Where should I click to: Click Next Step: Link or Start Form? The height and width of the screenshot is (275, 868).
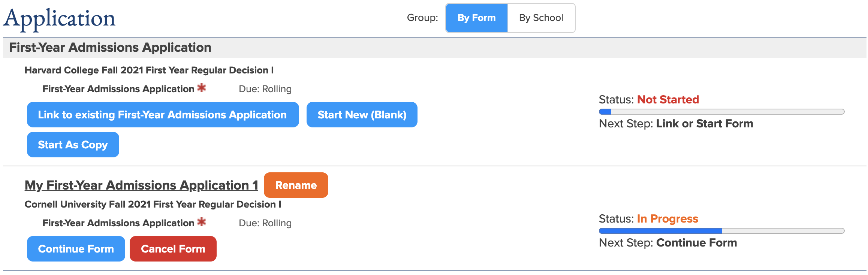(x=676, y=124)
